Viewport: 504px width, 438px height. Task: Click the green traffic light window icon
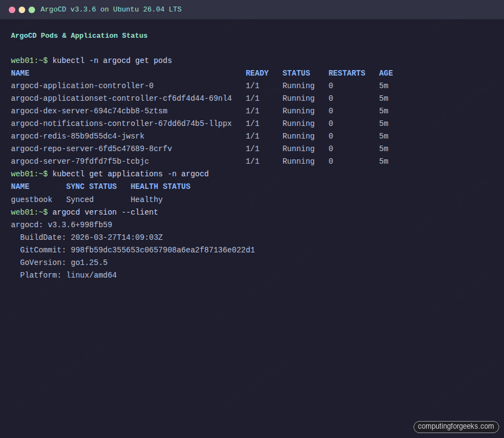[x=31, y=9]
